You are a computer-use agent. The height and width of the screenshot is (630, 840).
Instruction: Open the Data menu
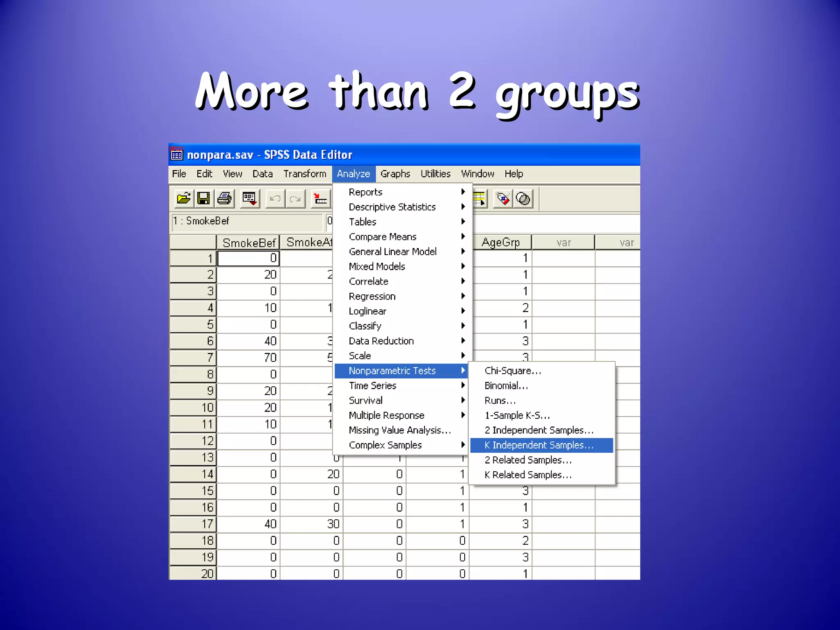[x=262, y=174]
